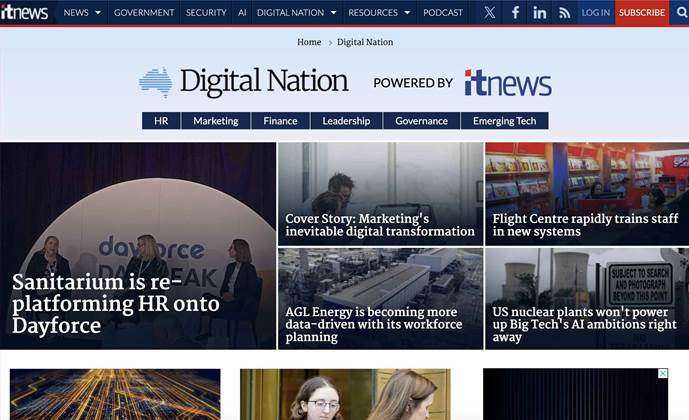689x420 pixels.
Task: Select the Emerging Tech category tab
Action: [504, 121]
